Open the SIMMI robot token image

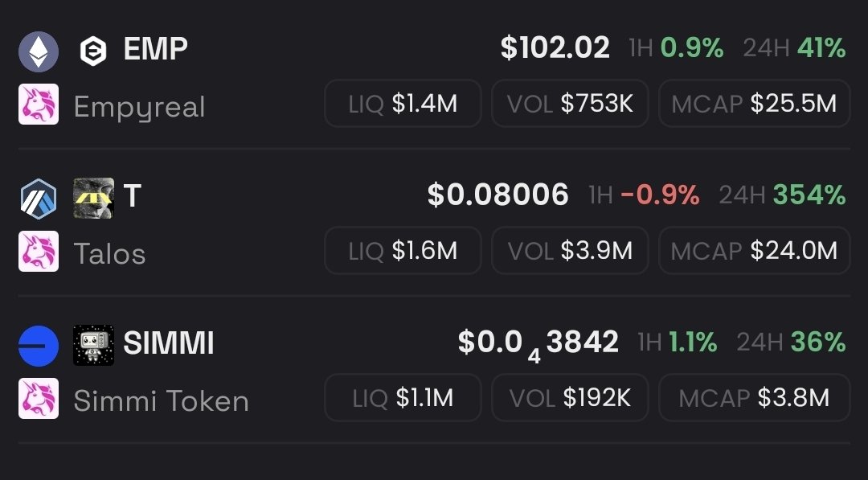[x=93, y=346]
